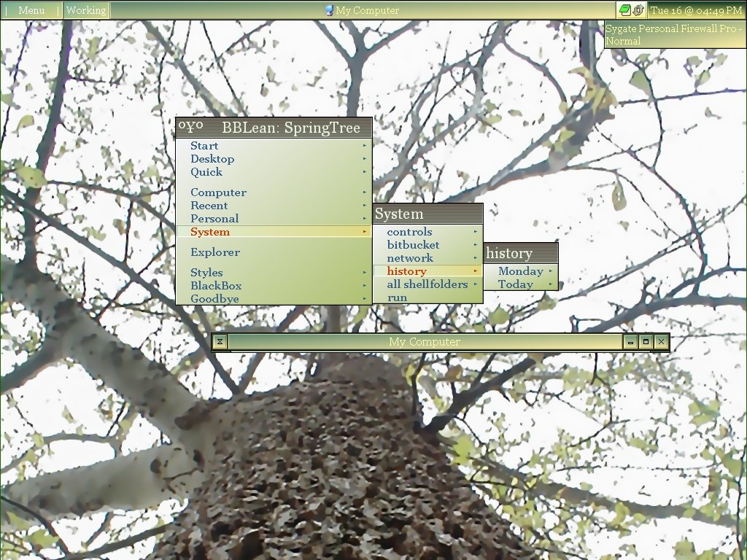Viewport: 747px width, 560px height.
Task: Expand the network submenu arrow
Action: [476, 258]
